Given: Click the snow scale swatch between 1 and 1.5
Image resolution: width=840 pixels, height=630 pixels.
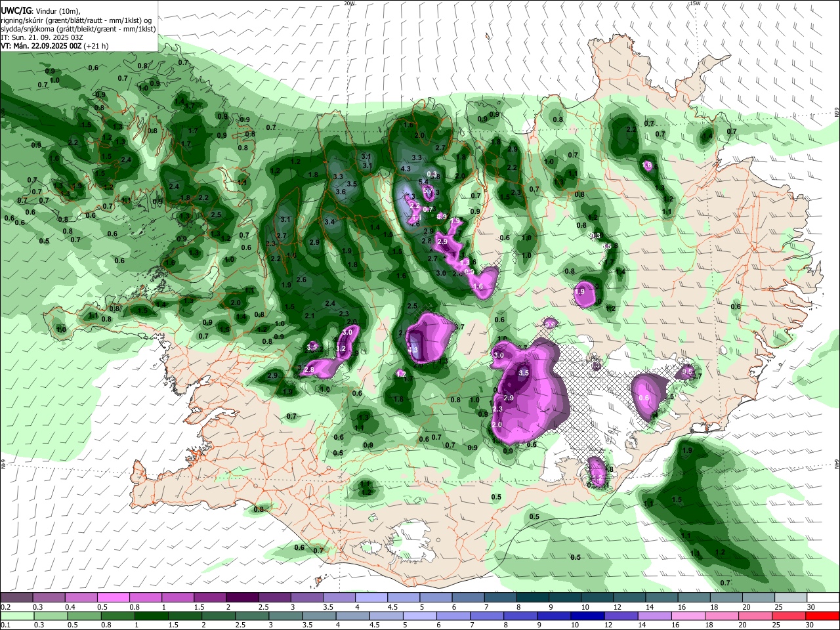Looking at the screenshot, I should click(x=178, y=597).
